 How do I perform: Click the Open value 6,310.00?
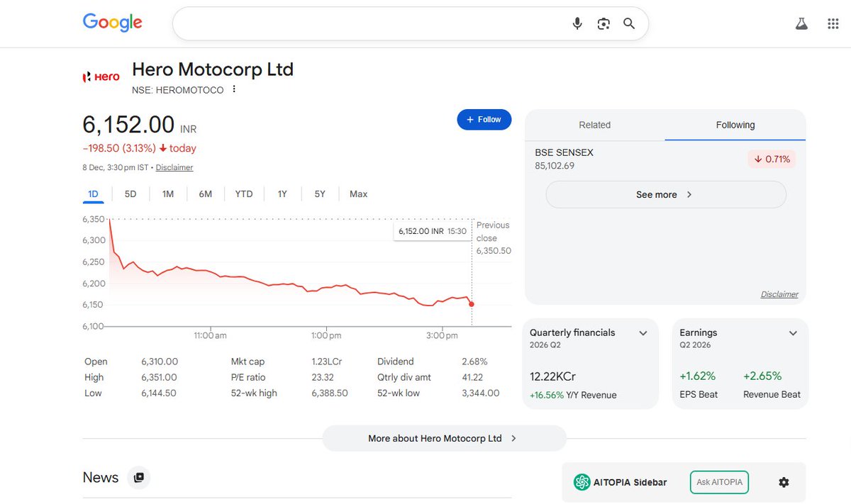[x=160, y=362]
